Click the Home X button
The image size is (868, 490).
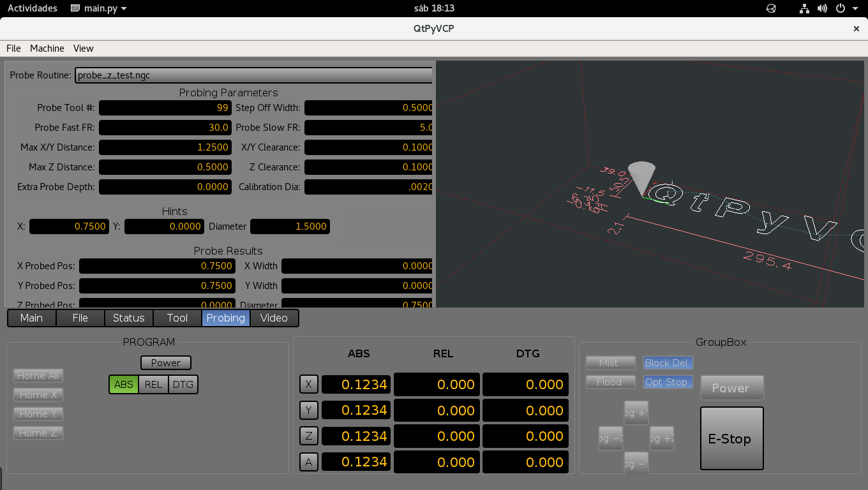[x=38, y=395]
